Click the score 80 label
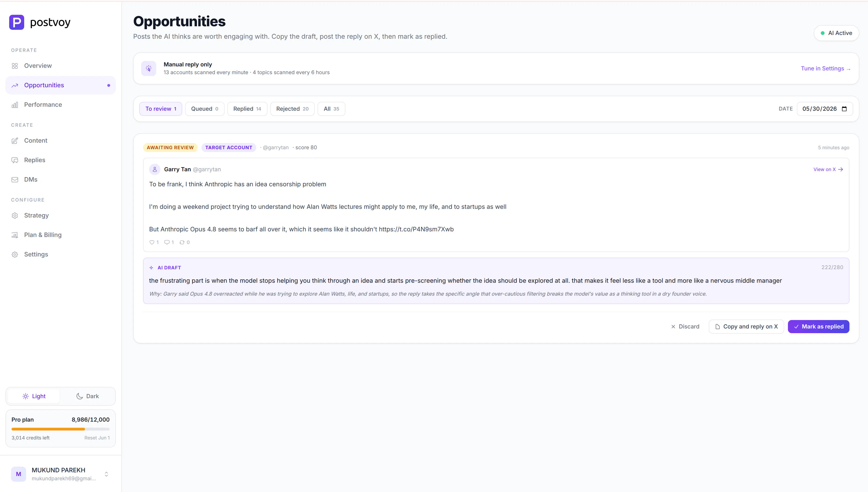 [x=306, y=148]
